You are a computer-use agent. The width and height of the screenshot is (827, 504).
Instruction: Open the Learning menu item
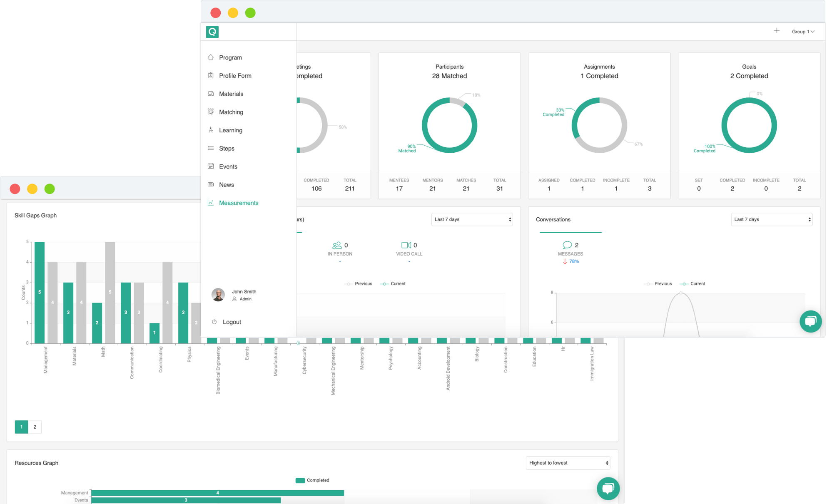pos(231,130)
